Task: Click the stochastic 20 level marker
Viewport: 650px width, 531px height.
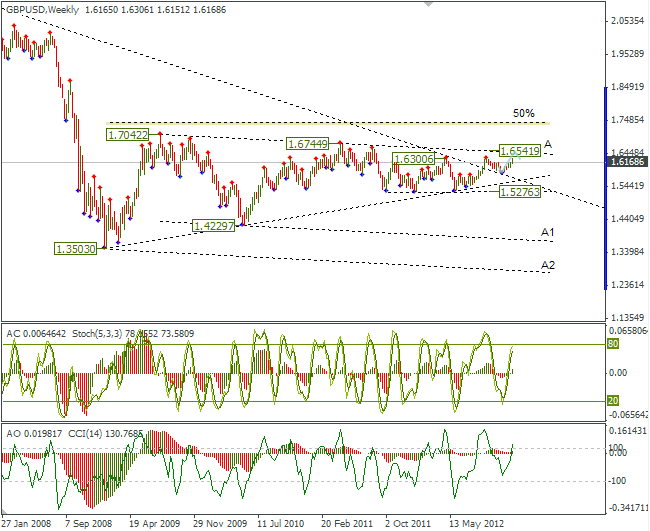Action: coord(613,400)
